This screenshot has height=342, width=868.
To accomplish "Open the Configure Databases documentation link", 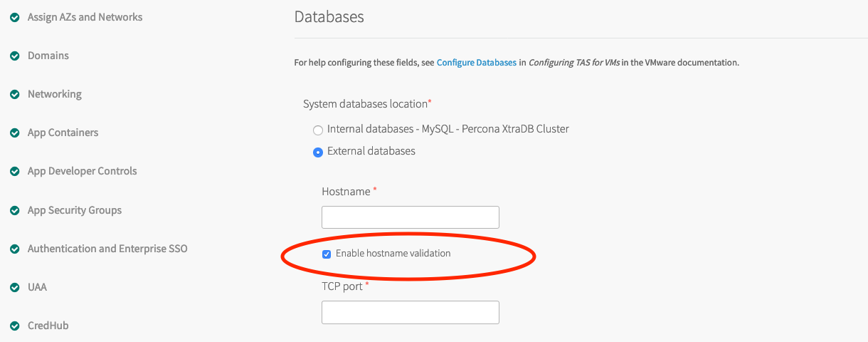I will click(x=476, y=63).
